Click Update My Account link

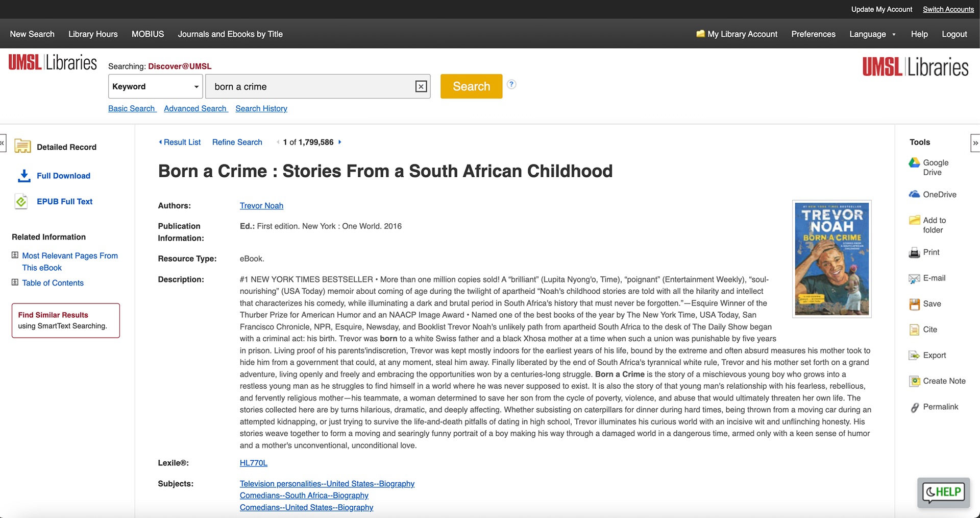click(x=881, y=9)
